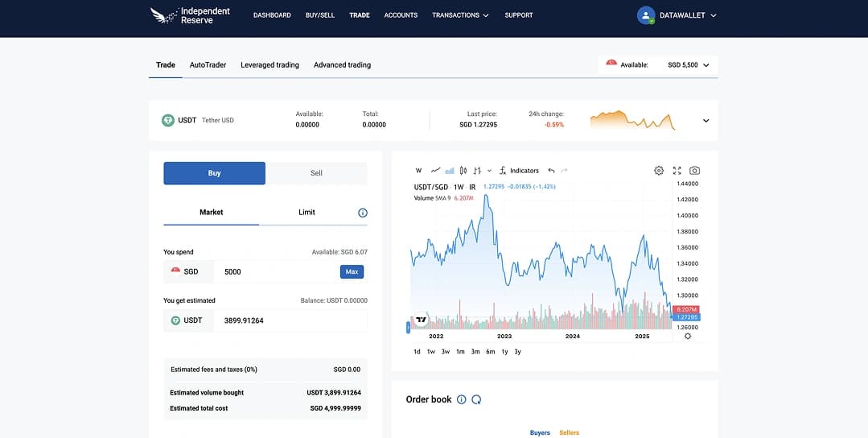The image size is (868, 438).
Task: Set chart range to 1d
Action: click(417, 352)
